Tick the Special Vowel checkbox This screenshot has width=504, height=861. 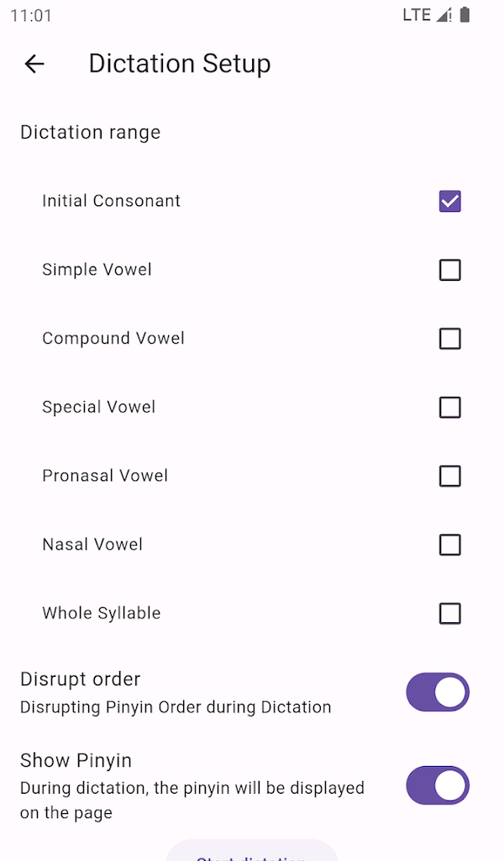(450, 407)
